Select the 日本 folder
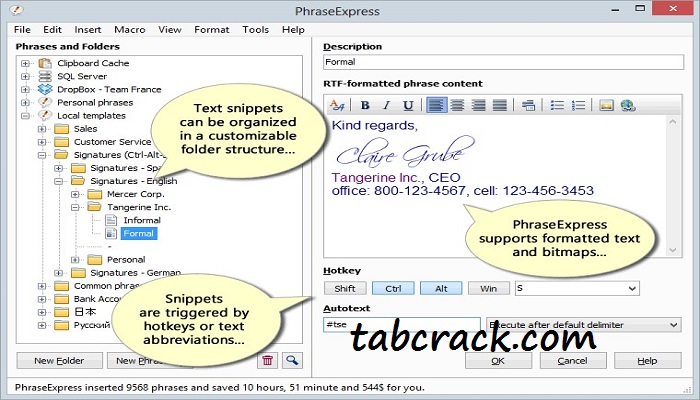The height and width of the screenshot is (400, 700). coord(85,312)
